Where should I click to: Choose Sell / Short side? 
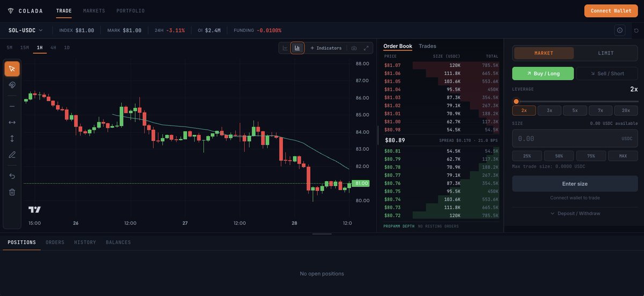607,73
